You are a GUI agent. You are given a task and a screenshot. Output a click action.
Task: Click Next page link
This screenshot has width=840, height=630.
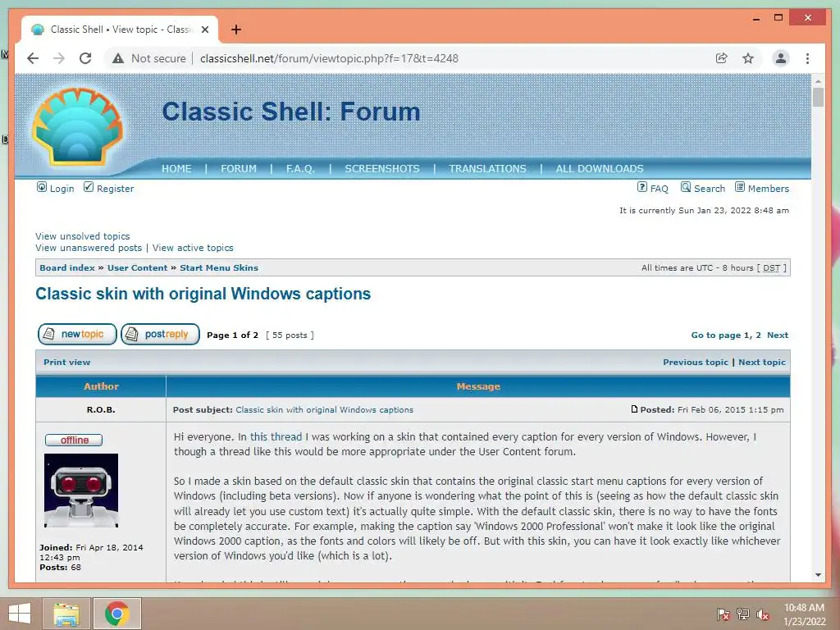778,336
